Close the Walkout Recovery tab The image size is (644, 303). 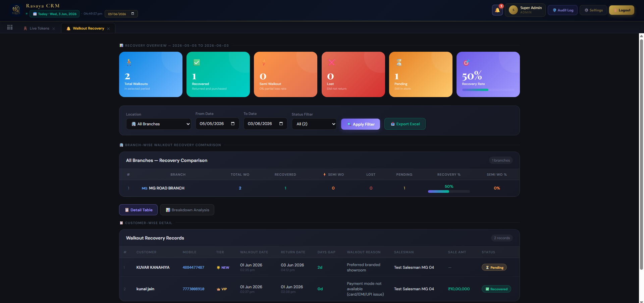108,29
